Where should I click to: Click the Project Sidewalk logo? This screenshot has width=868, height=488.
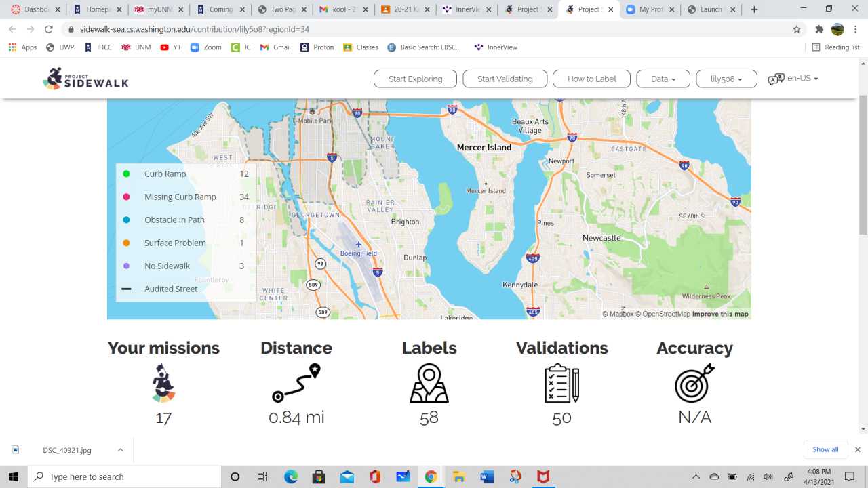click(x=85, y=79)
